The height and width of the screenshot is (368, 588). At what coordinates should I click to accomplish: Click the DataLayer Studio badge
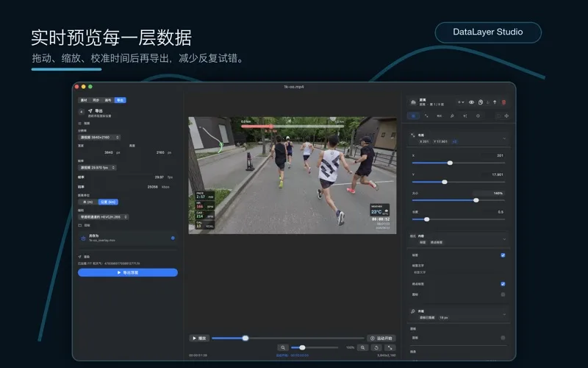pyautogui.click(x=488, y=32)
